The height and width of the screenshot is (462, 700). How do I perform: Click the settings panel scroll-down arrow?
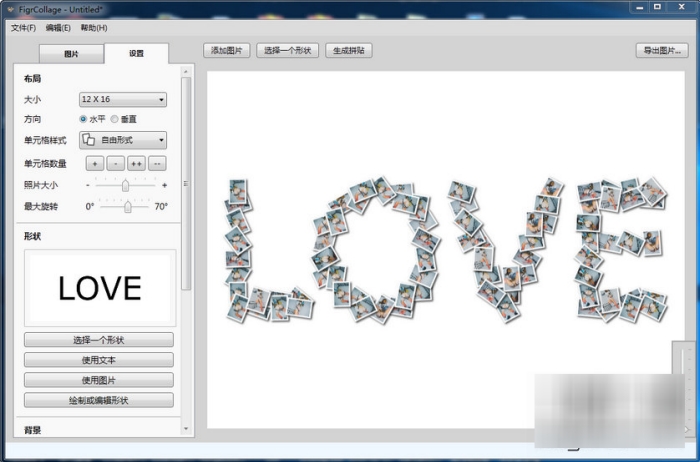click(x=186, y=428)
